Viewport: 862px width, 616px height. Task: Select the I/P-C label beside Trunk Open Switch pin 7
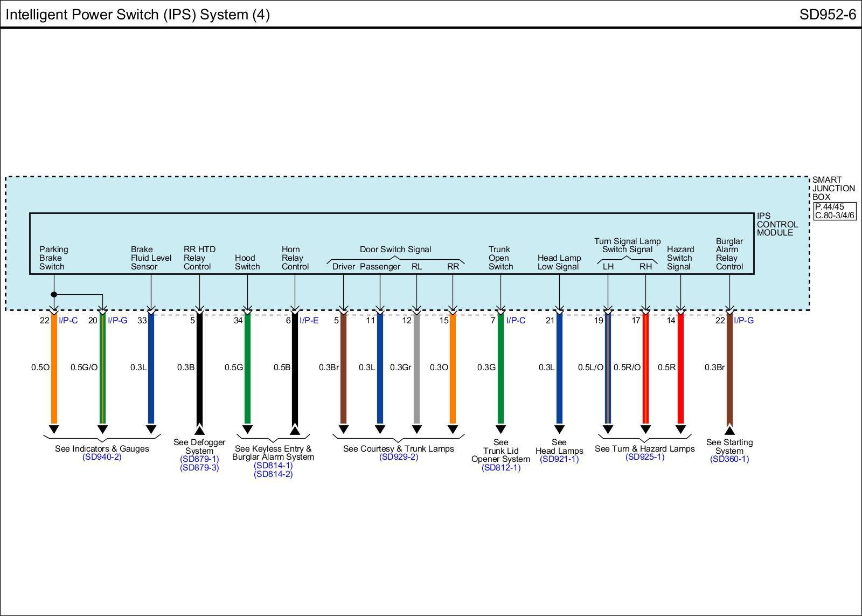coord(516,321)
